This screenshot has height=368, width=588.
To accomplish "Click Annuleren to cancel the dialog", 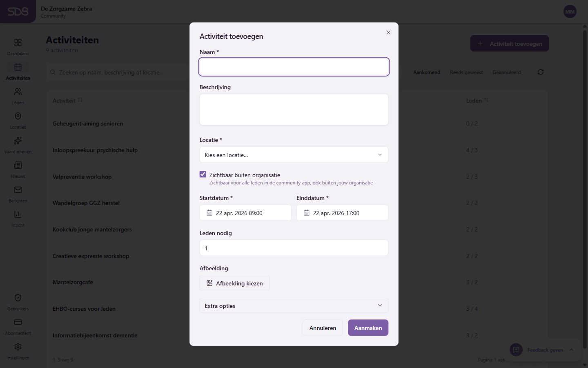I will 323,328.
